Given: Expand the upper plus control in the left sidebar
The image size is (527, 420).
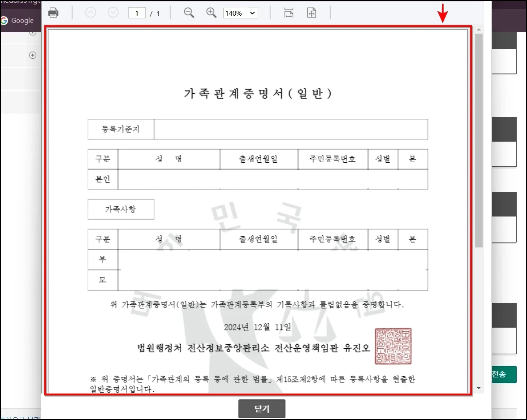Looking at the screenshot, I should 32,32.
